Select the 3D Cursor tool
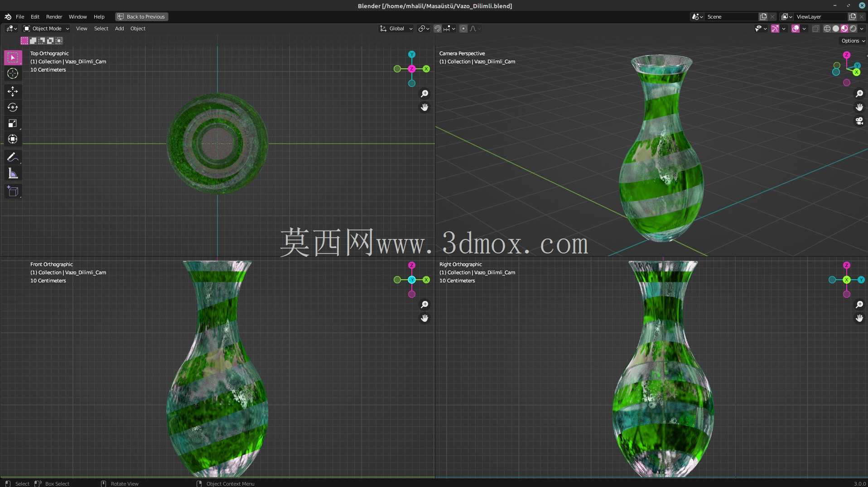 click(x=13, y=73)
